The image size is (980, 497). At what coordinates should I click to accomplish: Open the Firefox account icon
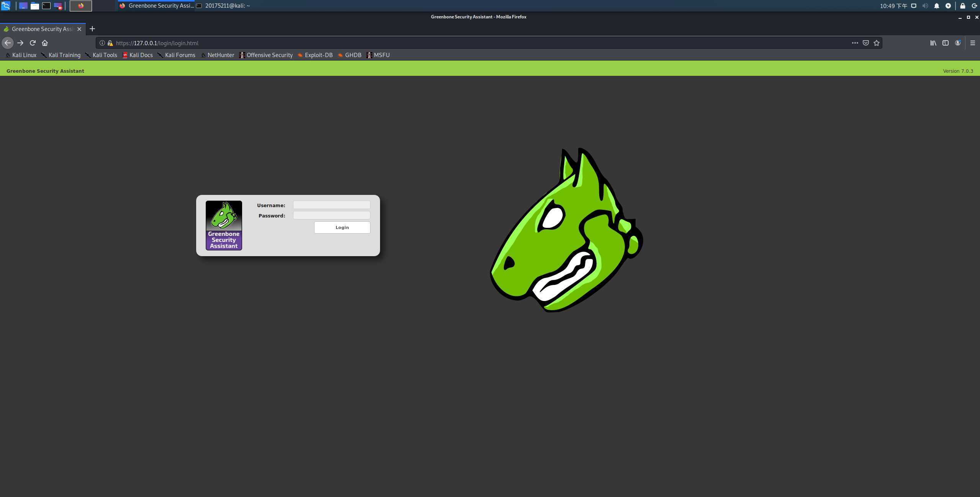coord(958,43)
